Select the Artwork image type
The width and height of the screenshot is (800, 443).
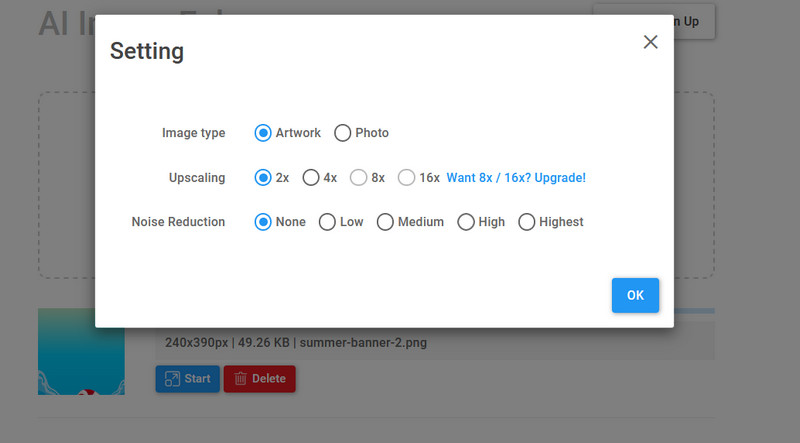click(x=264, y=133)
